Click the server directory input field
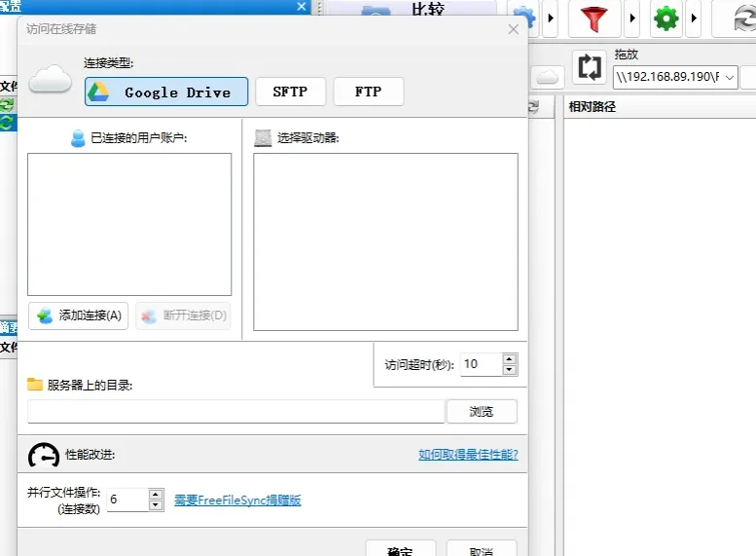The image size is (756, 556). pos(235,412)
